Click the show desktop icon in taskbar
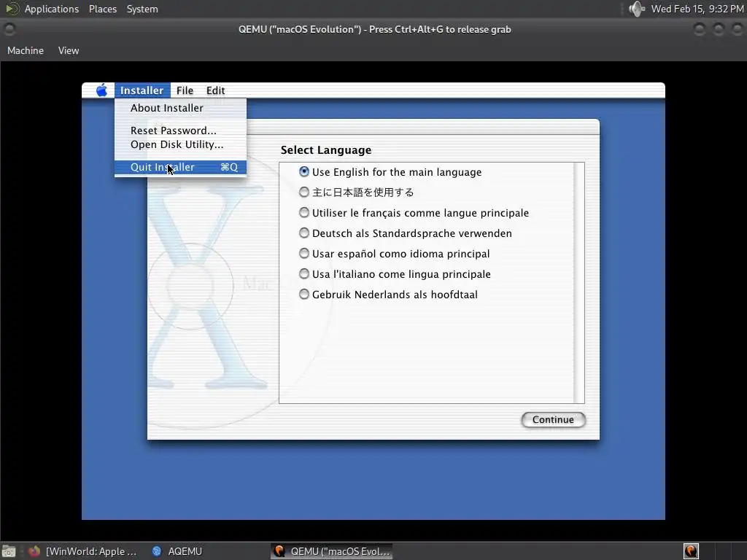 point(9,551)
